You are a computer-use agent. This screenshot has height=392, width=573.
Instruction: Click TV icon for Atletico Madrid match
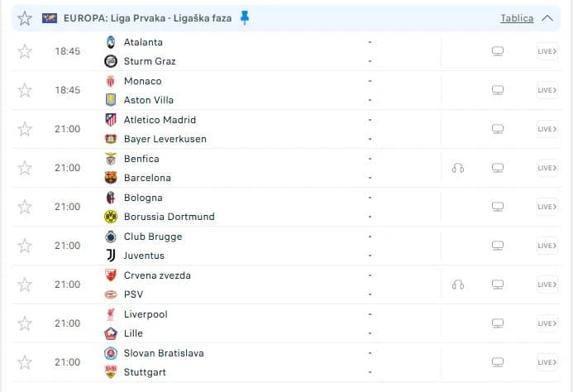pyautogui.click(x=498, y=129)
